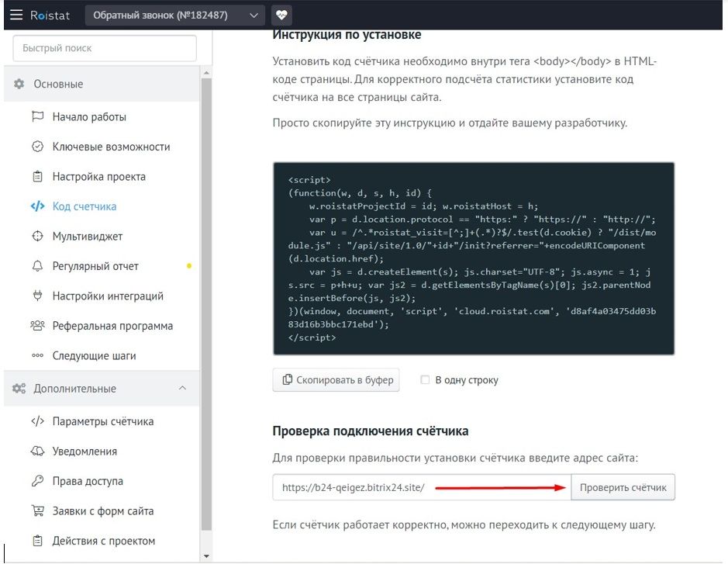Click the Roistat logo
728x564 pixels.
point(50,16)
